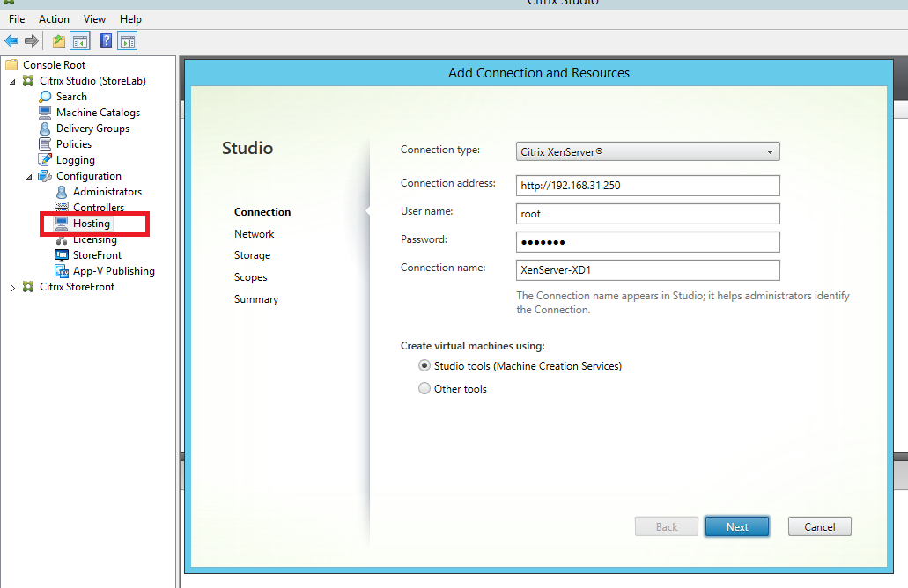Expand the Citrix StoreFront tree node
This screenshot has height=588, width=908.
(x=12, y=288)
